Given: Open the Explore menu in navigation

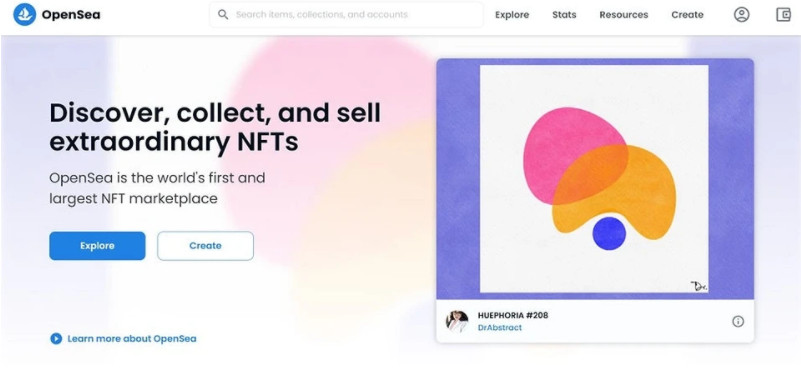Looking at the screenshot, I should (512, 15).
